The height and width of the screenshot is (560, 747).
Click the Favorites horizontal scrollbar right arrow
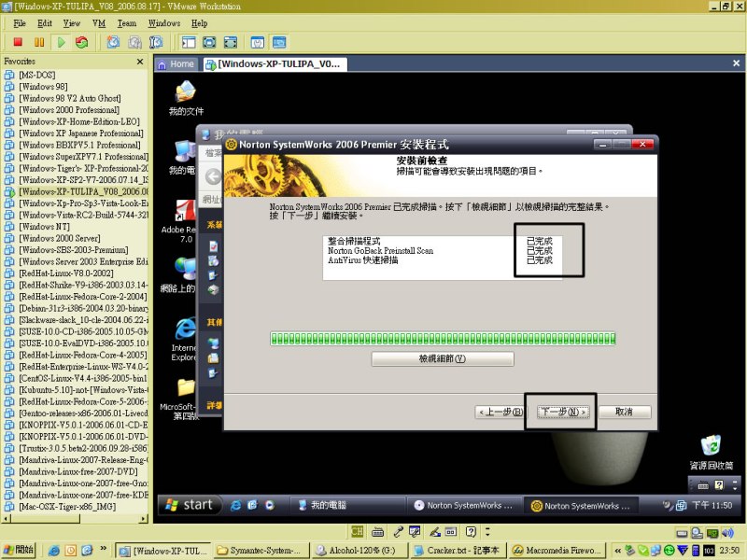(145, 519)
